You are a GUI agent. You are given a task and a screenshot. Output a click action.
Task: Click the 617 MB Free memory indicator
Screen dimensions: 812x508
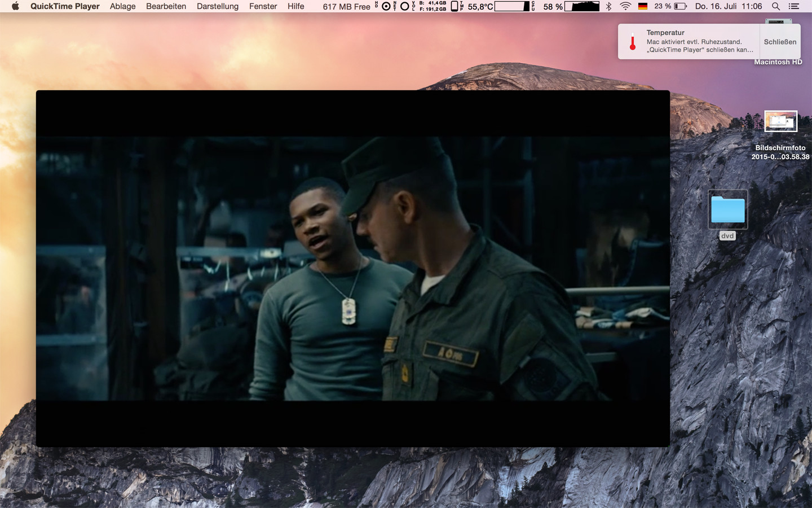tap(346, 7)
